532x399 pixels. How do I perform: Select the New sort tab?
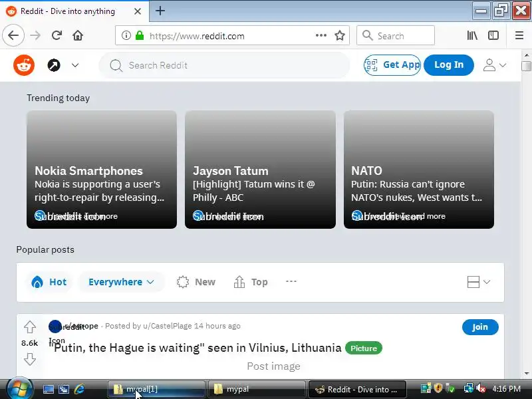tap(196, 282)
